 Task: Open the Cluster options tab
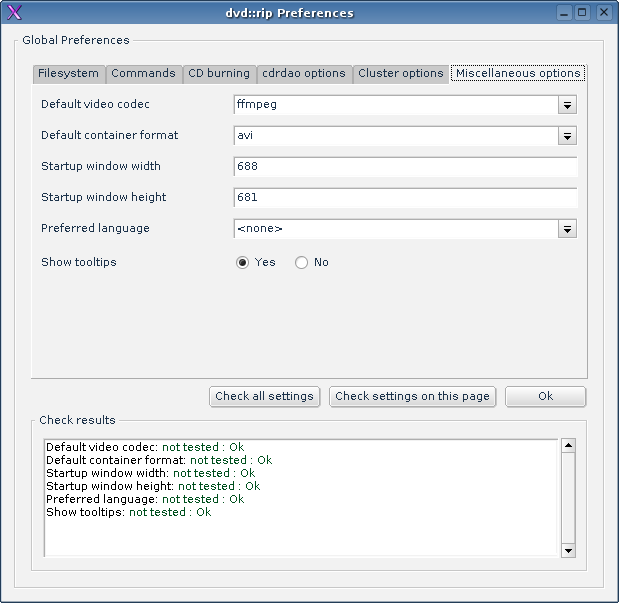click(401, 74)
